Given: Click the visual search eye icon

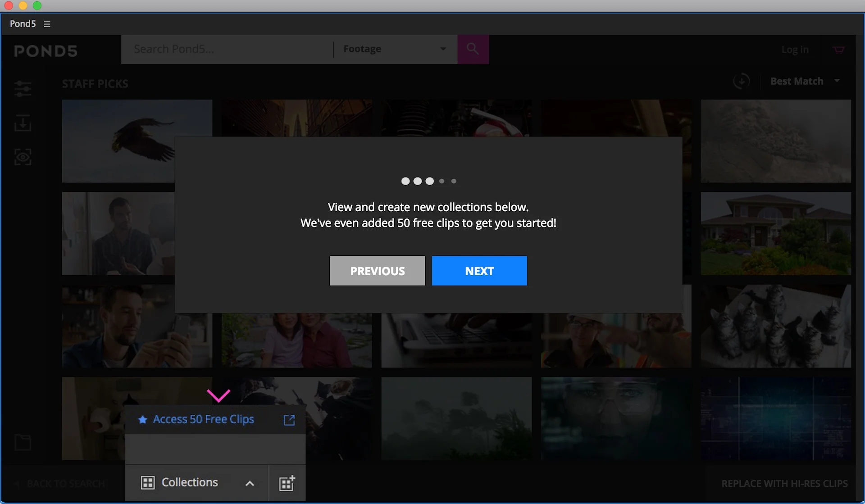Looking at the screenshot, I should click(x=23, y=157).
